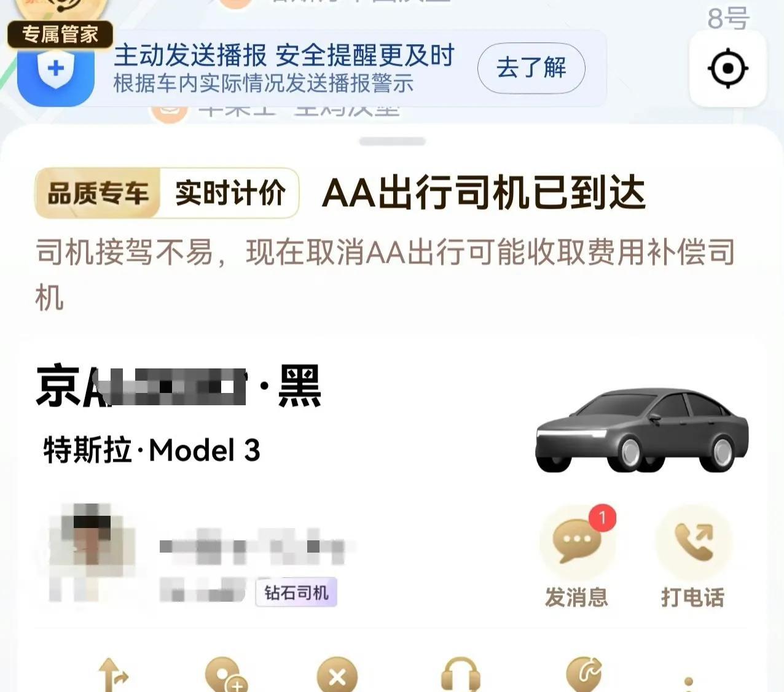The image size is (784, 692).
Task: Tap the drag handle to expand panel
Action: (x=393, y=142)
